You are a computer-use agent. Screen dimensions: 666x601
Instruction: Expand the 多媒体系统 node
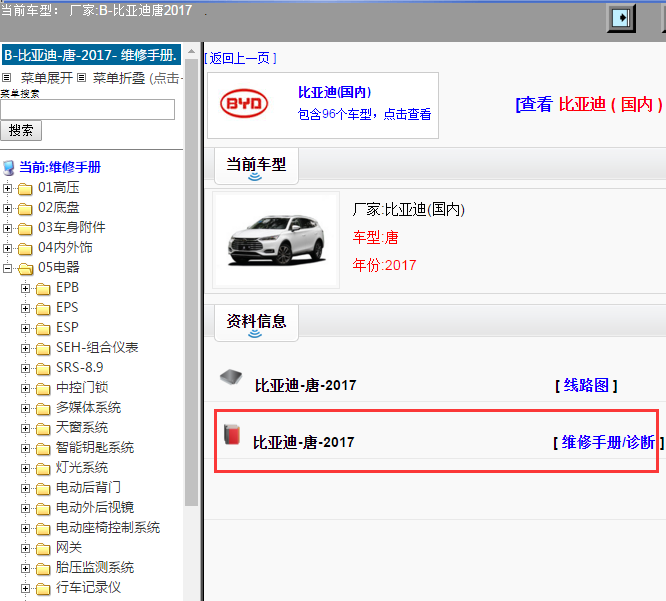25,408
